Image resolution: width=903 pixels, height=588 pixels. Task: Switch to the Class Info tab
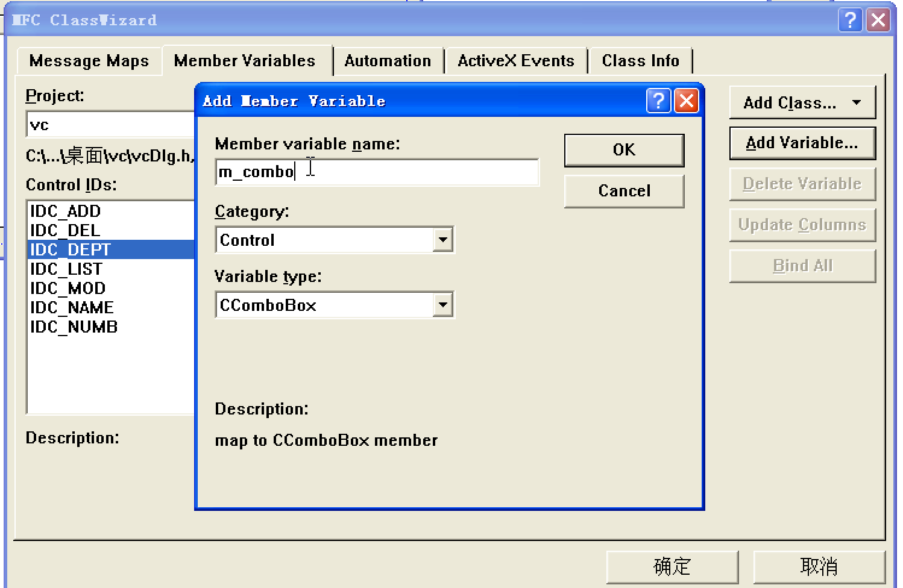click(641, 60)
